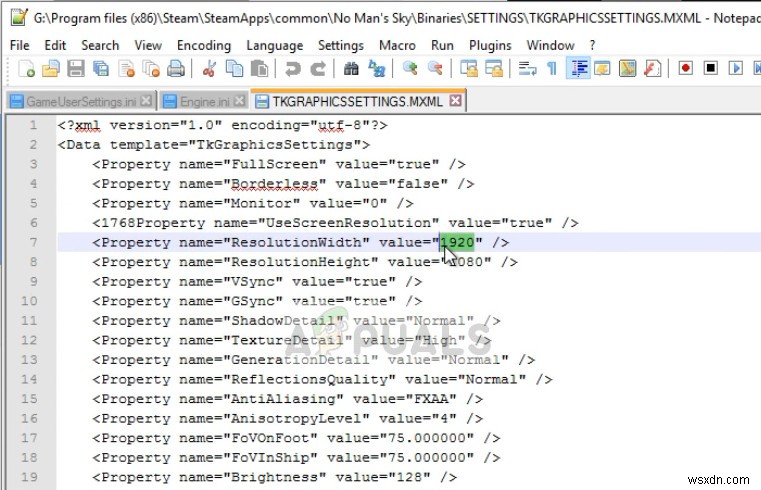Open the Replace dialog icon

pyautogui.click(x=377, y=68)
